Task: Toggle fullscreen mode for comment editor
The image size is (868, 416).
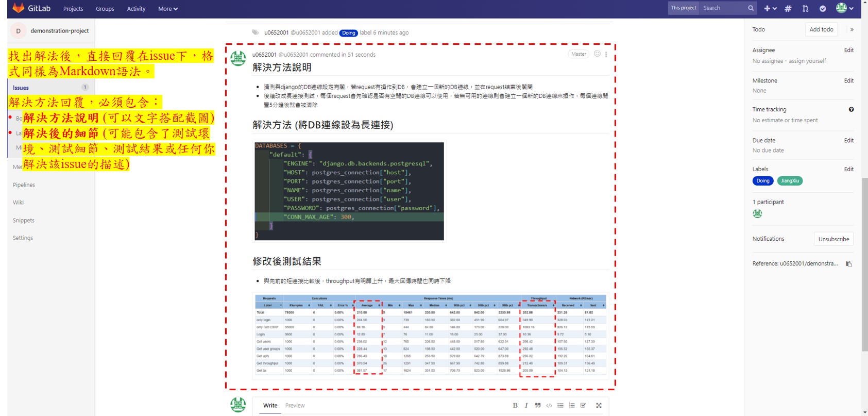Action: click(599, 406)
